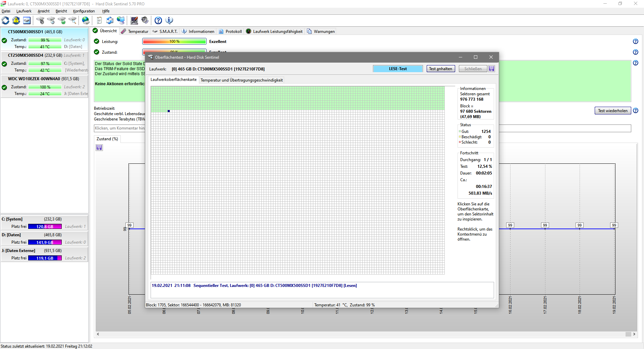
Task: Select the CT500MX500SSD1 drive entry
Action: click(45, 39)
